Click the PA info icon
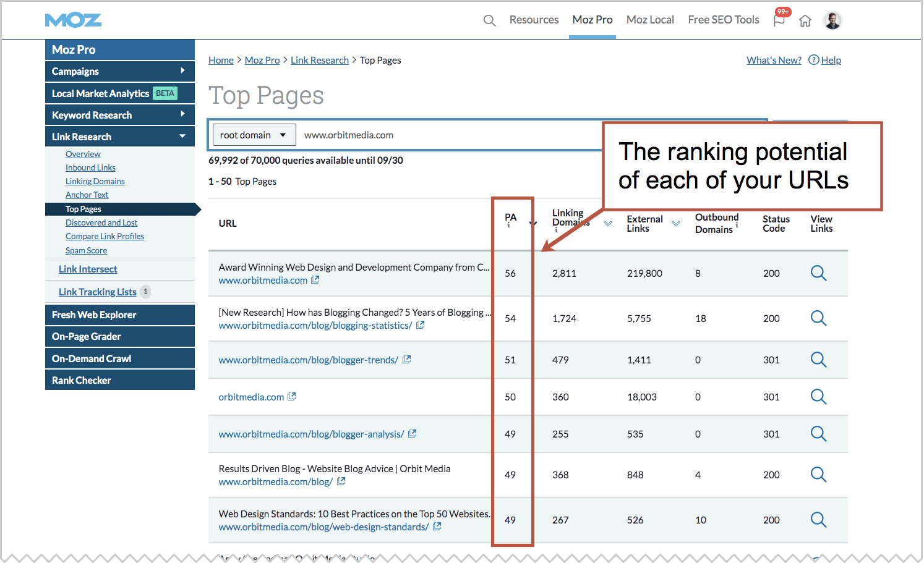Viewport: 924px width, 563px height. click(x=509, y=226)
